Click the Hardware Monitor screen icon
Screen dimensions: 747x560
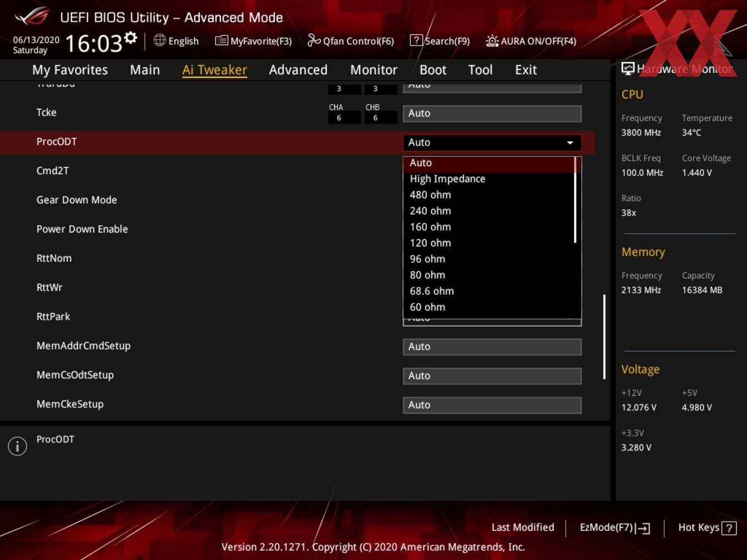coord(628,69)
